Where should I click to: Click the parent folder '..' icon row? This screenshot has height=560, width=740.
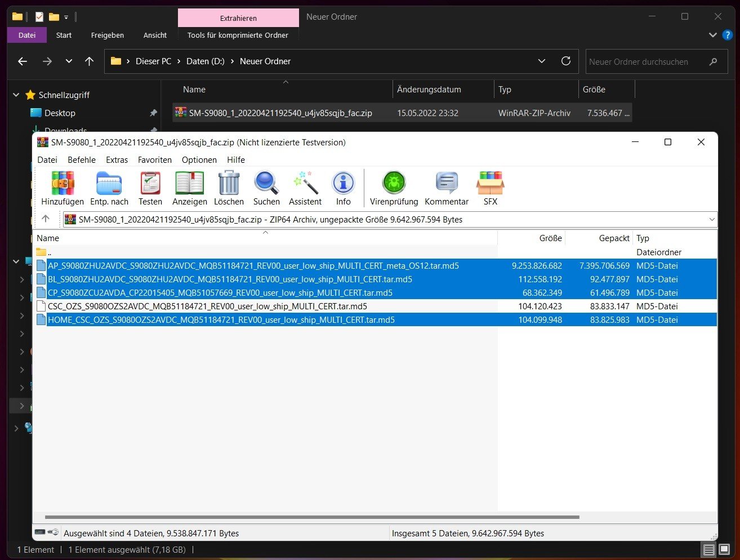pyautogui.click(x=41, y=252)
